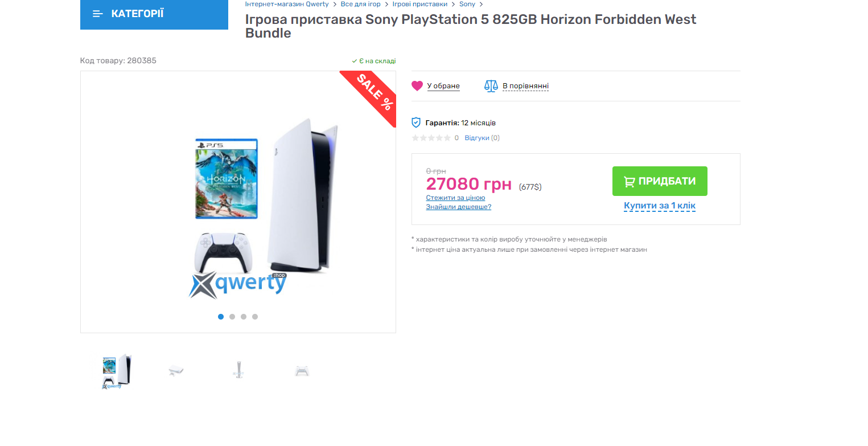The height and width of the screenshot is (446, 868).
Task: Open Sony breadcrumb link
Action: pyautogui.click(x=467, y=4)
